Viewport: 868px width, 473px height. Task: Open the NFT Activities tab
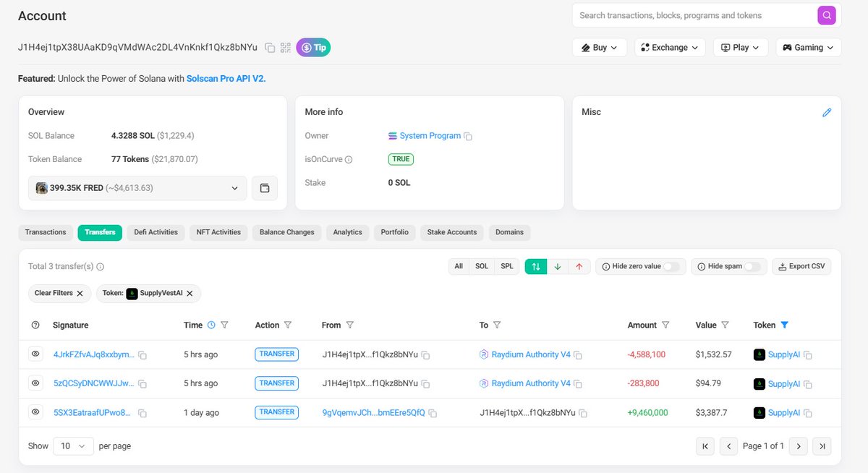218,232
